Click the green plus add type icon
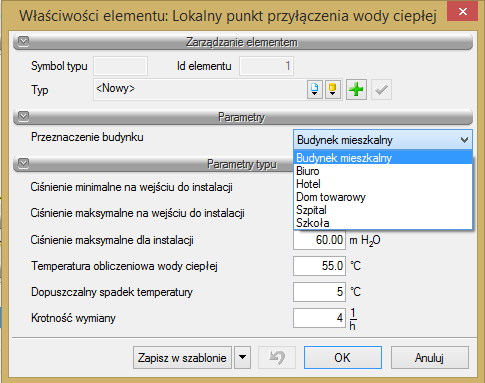Image resolution: width=485 pixels, height=383 pixels. [x=356, y=89]
